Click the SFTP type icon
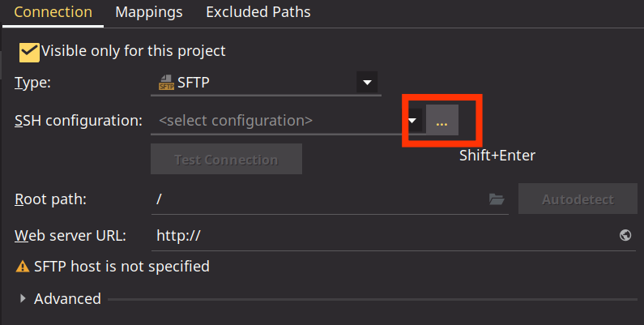The image size is (644, 325). 166,83
